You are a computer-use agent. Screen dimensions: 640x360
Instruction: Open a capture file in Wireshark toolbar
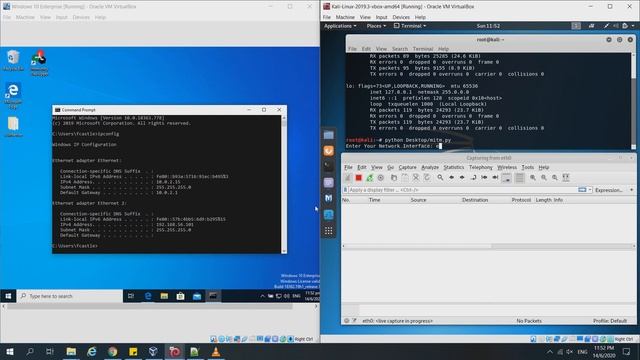click(x=394, y=178)
